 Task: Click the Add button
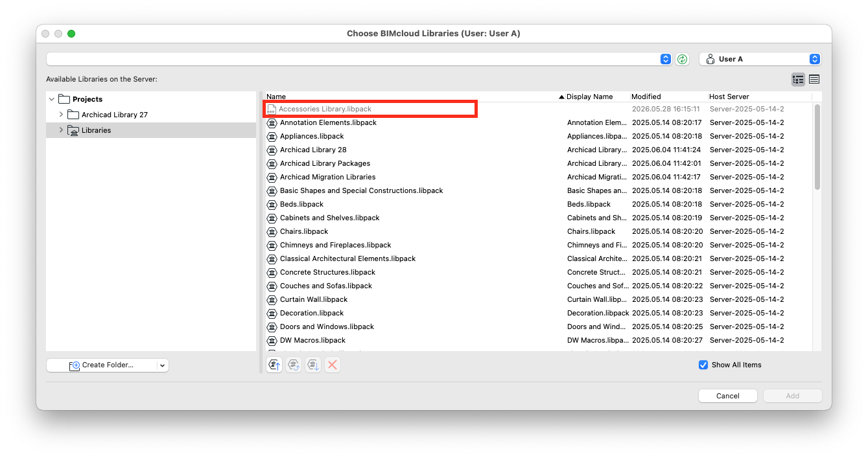[792, 396]
